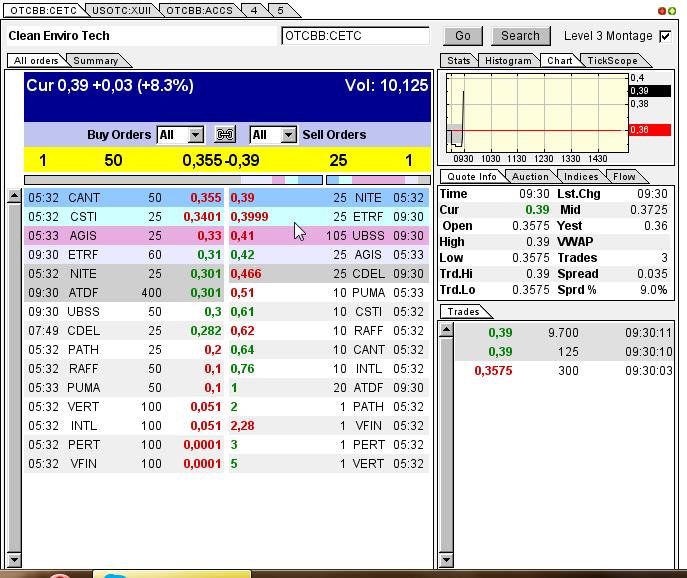Image resolution: width=687 pixels, height=578 pixels.
Task: Switch to the OTCBB:ACCS tab
Action: pyautogui.click(x=199, y=11)
